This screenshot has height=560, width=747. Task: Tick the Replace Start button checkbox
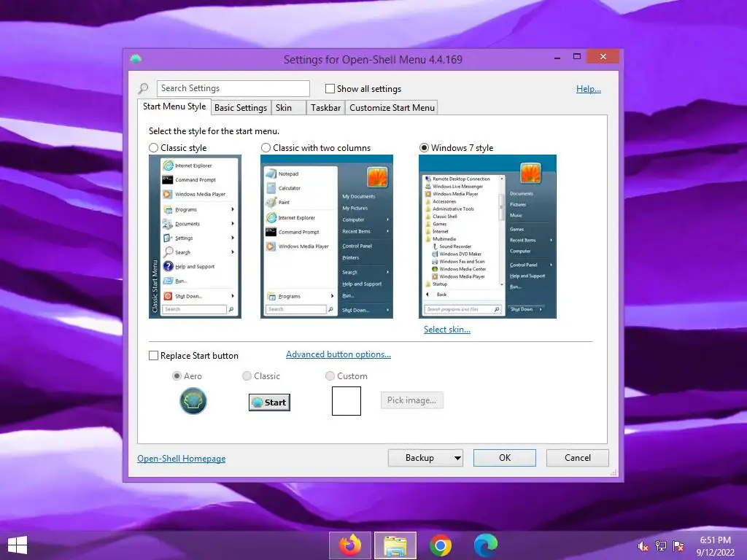(x=153, y=356)
